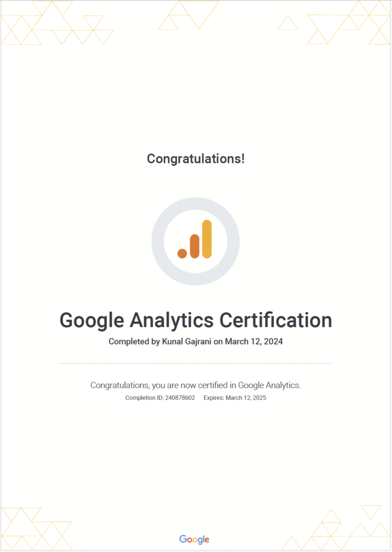This screenshot has height=552, width=392.
Task: Click the small orange dot in the logo
Action: point(182,253)
